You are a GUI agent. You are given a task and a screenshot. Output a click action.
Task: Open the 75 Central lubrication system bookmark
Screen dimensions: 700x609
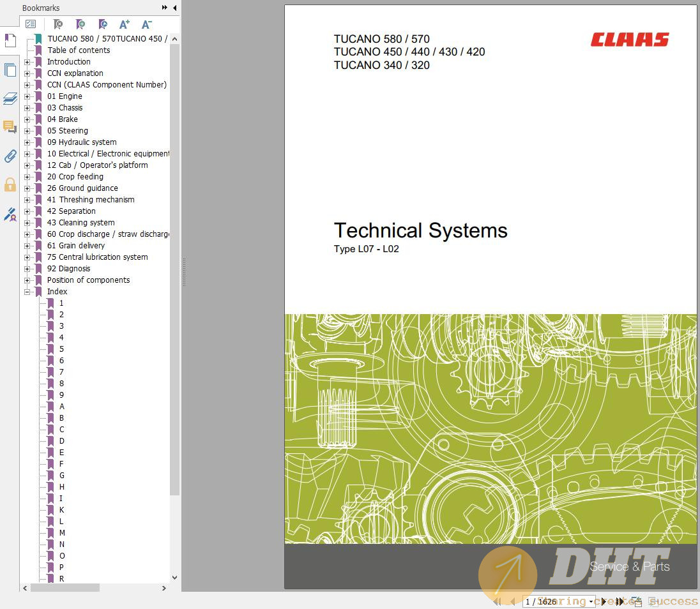pyautogui.click(x=97, y=257)
